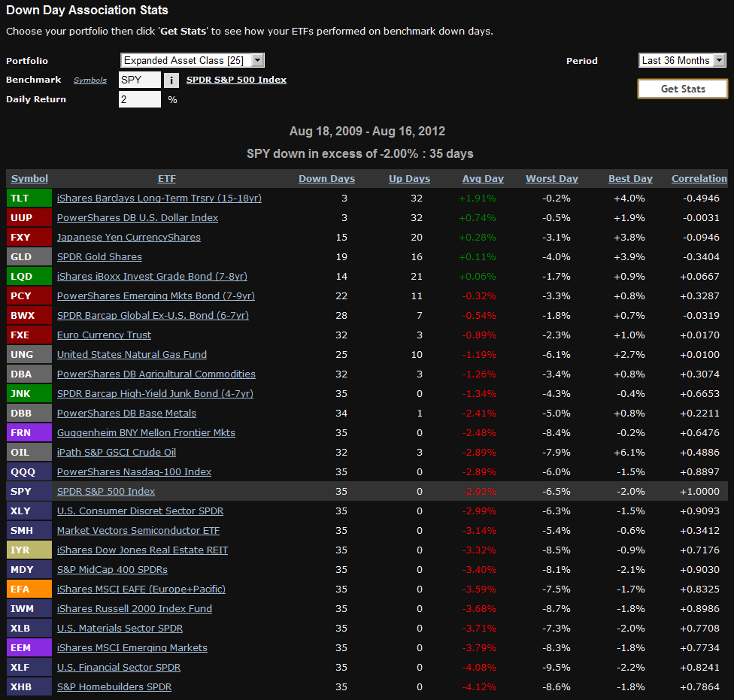Click the red UUP symbol swatch
The image size is (734, 700).
[29, 218]
